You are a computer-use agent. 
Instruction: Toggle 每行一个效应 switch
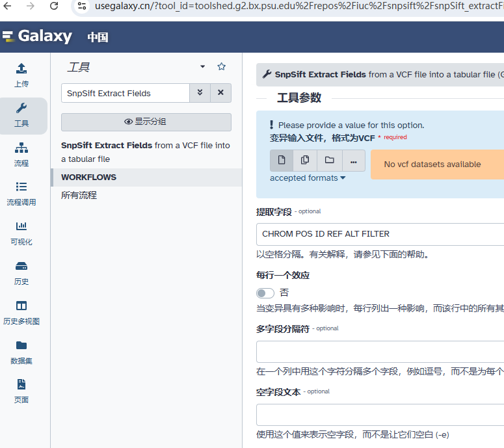[265, 293]
